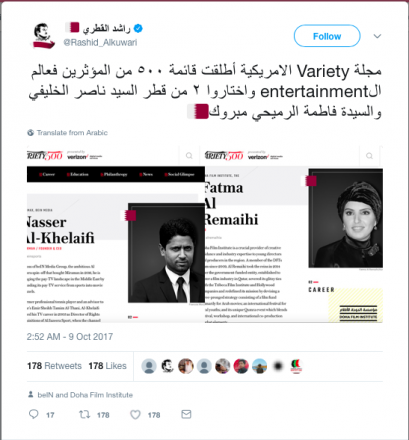Viewport: 409px width, 440px height.
Task: Click the envelope direct message icon
Action: point(186,414)
